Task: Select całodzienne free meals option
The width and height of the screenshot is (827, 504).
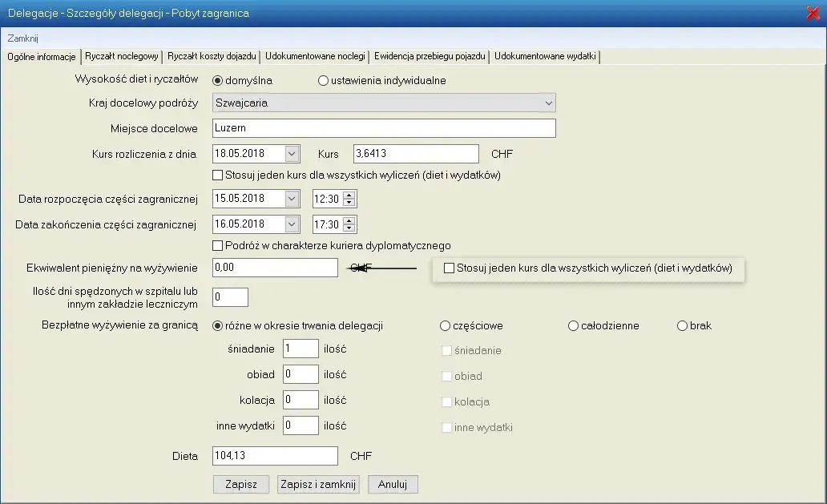Action: [573, 326]
